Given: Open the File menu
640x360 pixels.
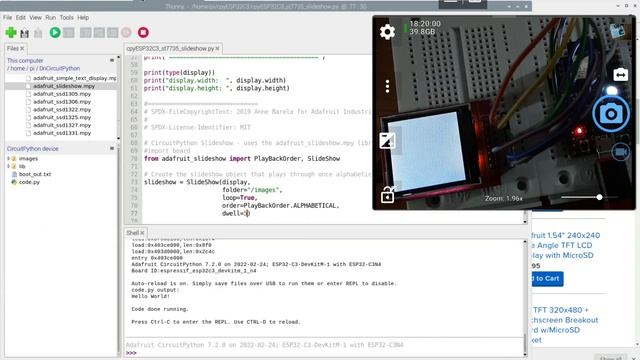Looking at the screenshot, I should 7,18.
